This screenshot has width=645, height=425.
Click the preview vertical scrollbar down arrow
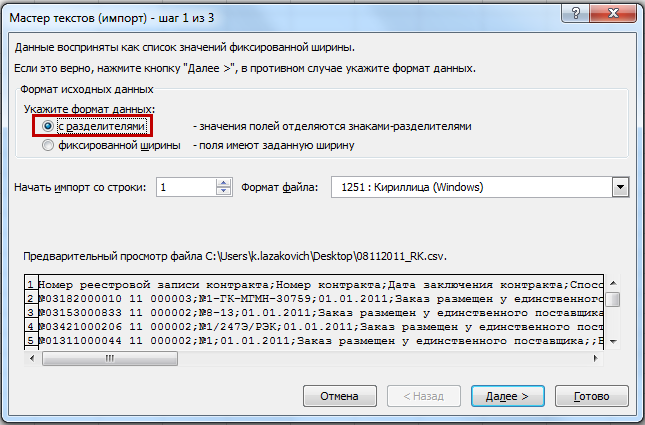(x=613, y=341)
